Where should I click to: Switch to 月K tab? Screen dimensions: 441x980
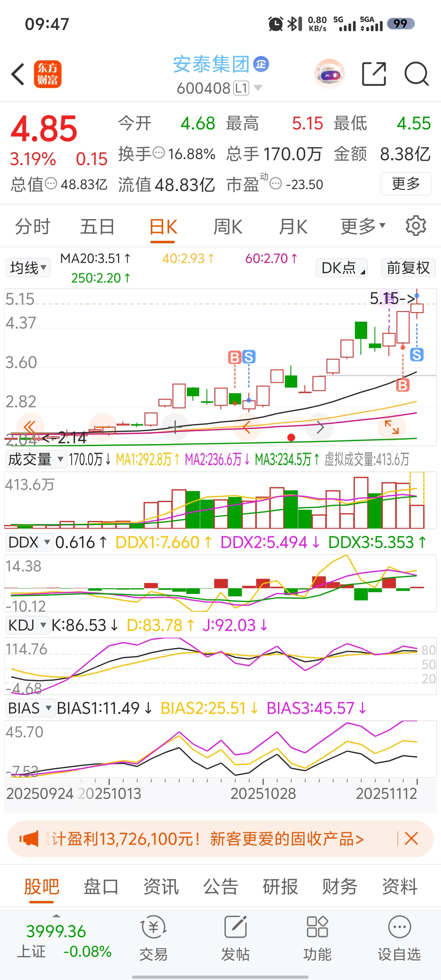pos(293,227)
